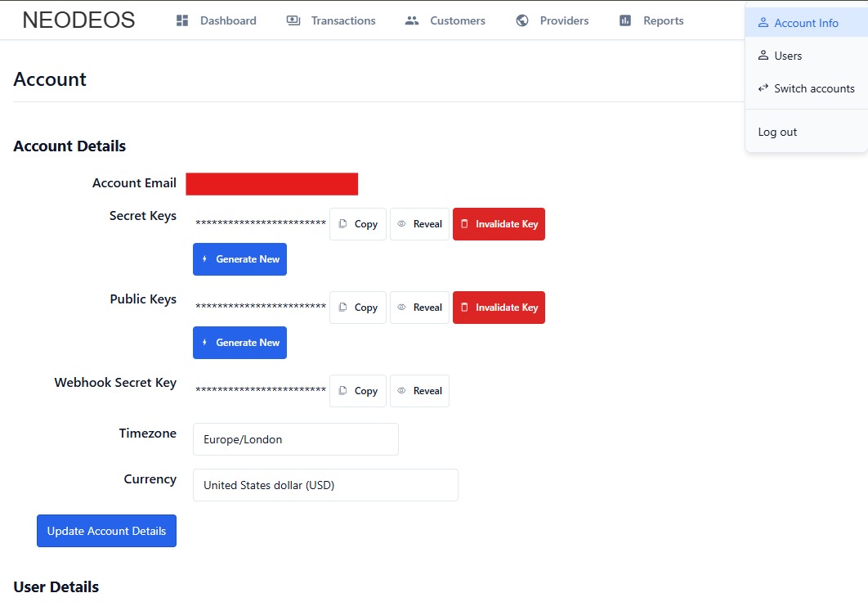Click the Transactions money icon

tap(293, 20)
